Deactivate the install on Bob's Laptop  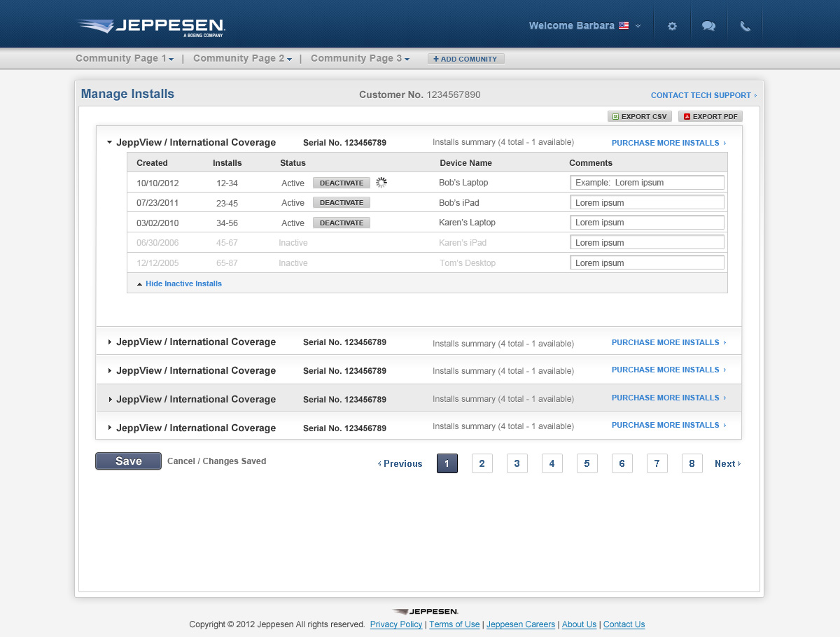coord(341,182)
